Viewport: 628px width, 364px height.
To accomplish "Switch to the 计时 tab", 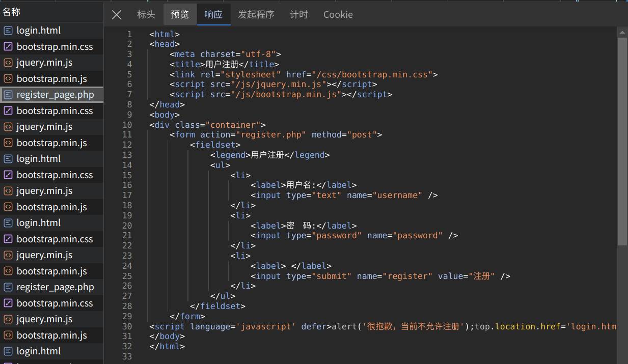I will tap(299, 15).
